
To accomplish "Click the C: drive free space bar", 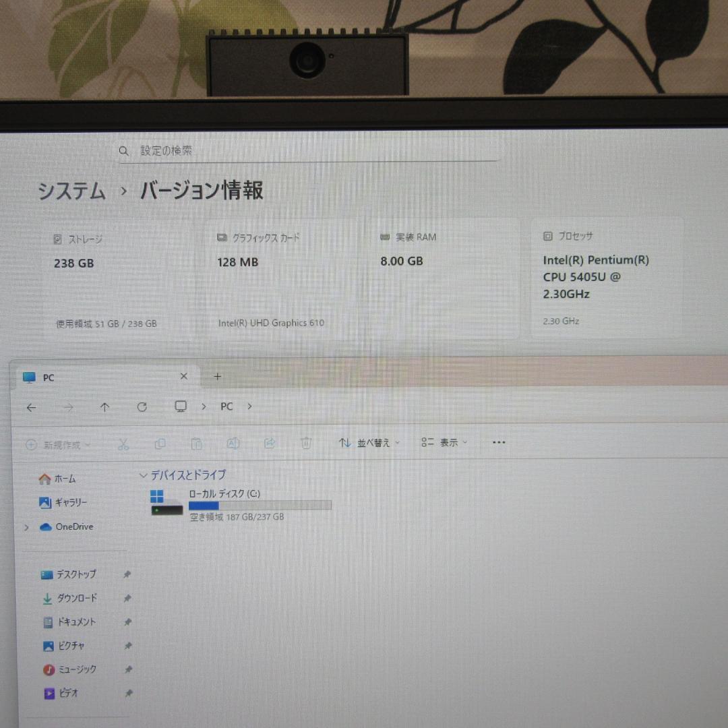I will tap(260, 505).
